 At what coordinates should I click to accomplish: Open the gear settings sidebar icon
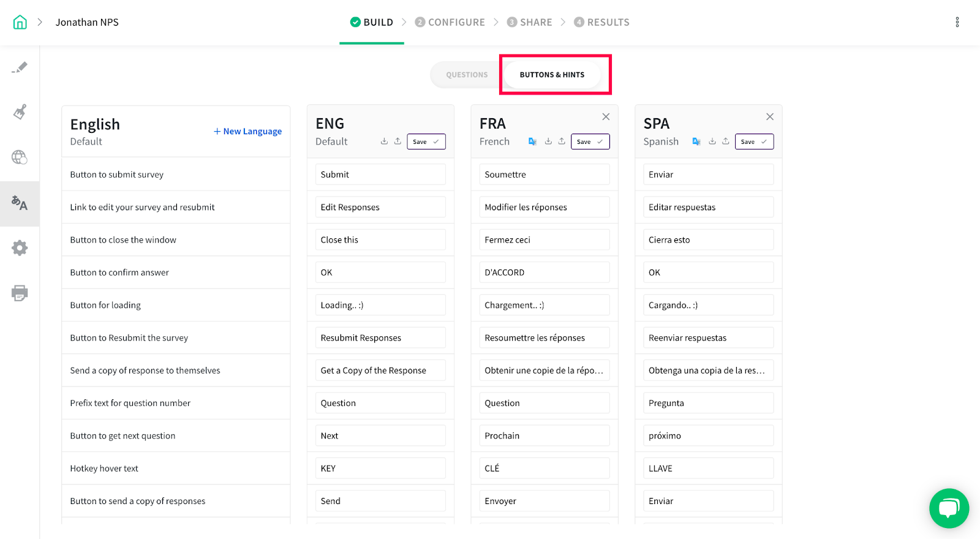pyautogui.click(x=20, y=248)
